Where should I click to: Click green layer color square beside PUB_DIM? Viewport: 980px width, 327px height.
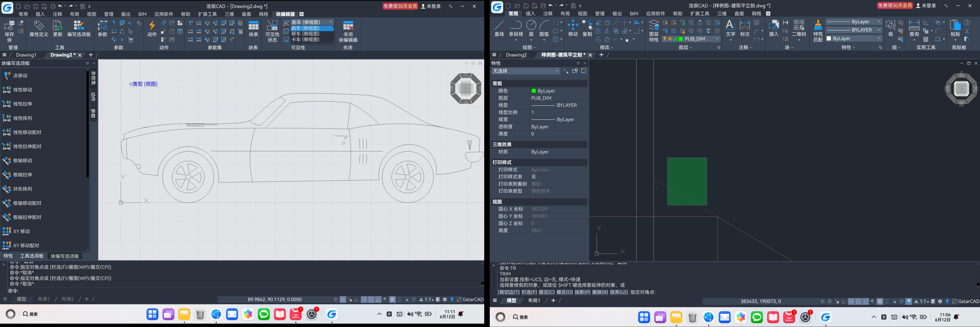(681, 39)
